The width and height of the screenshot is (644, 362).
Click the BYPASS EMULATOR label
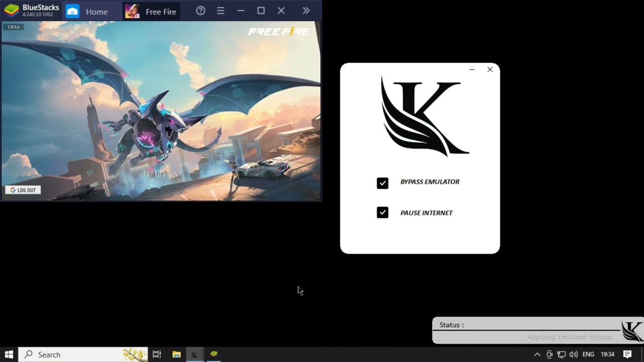coord(430,182)
